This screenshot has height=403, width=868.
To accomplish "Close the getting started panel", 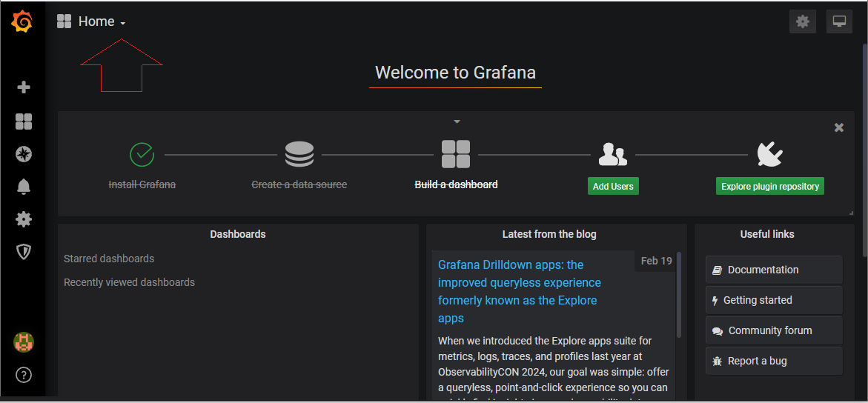I will pos(838,127).
